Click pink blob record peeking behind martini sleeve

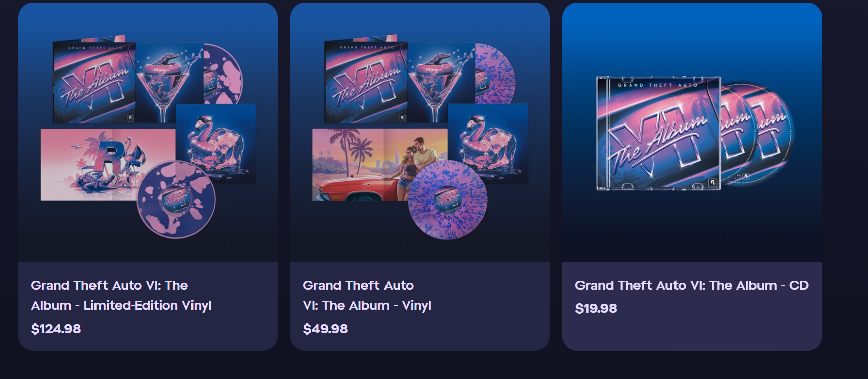223,74
